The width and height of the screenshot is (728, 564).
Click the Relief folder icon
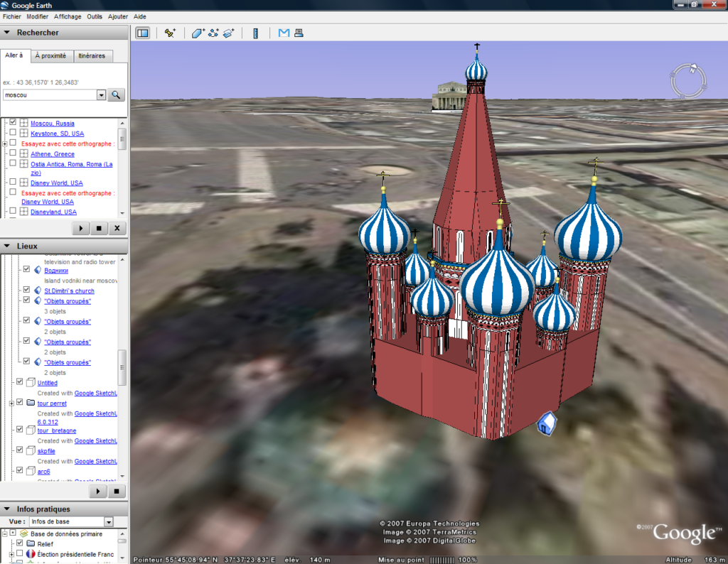click(31, 543)
